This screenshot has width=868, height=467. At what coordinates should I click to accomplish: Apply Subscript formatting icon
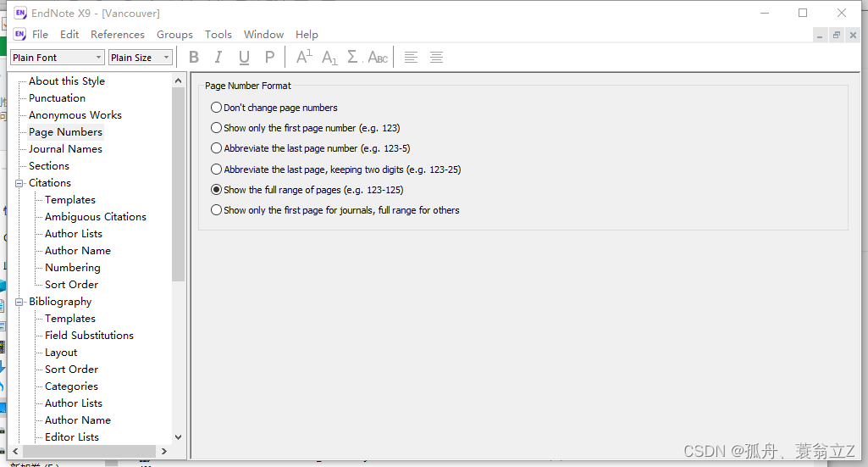click(x=329, y=57)
